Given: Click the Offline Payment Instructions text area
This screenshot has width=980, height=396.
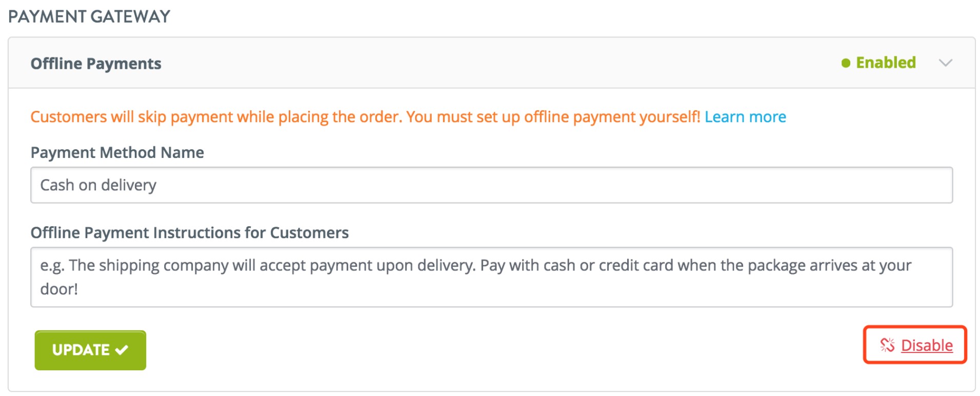Looking at the screenshot, I should tap(491, 277).
